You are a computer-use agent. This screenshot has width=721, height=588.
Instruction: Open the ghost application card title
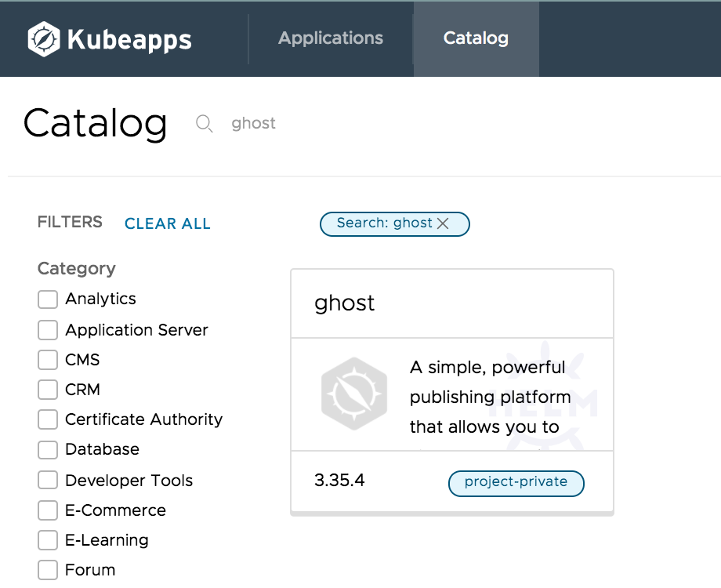click(x=345, y=303)
